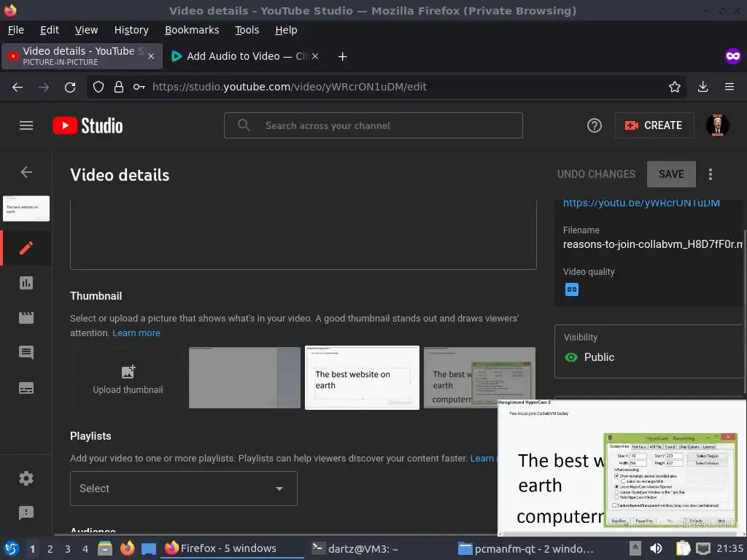This screenshot has width=747, height=560.
Task: Click the browser URL address bar
Action: pos(386,87)
